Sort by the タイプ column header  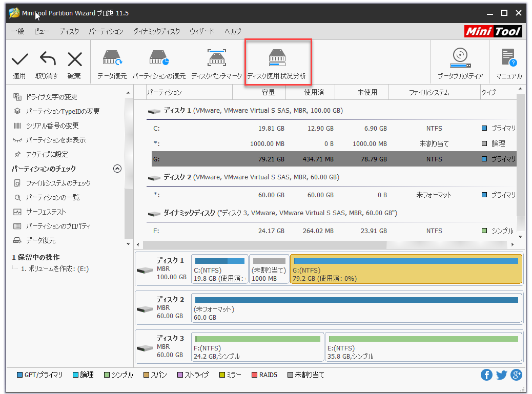click(x=498, y=92)
